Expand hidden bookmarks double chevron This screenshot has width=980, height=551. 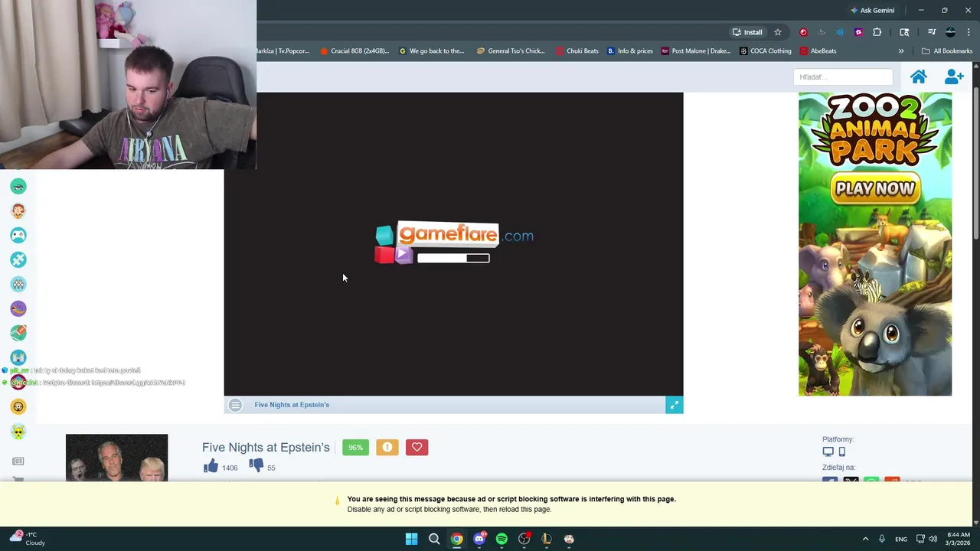tap(901, 51)
